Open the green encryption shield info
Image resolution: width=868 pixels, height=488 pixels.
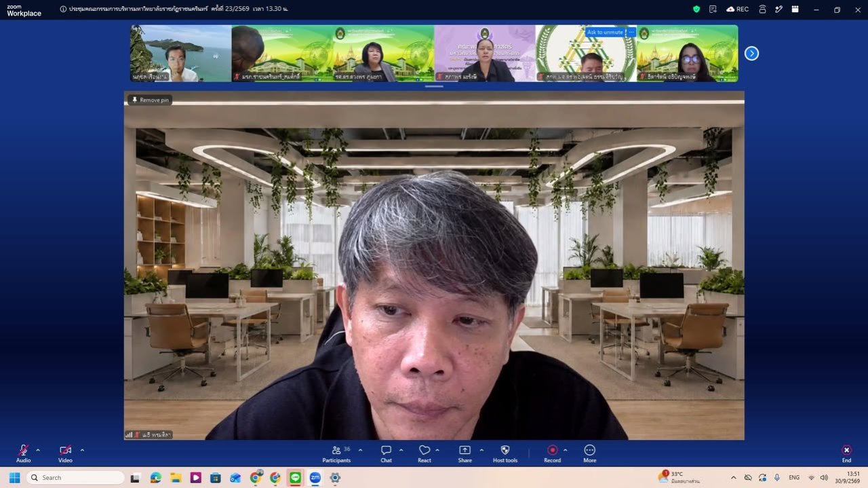coord(696,10)
